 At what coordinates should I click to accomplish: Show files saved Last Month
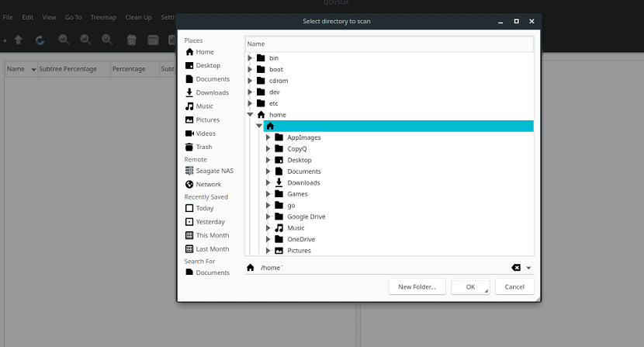[213, 248]
